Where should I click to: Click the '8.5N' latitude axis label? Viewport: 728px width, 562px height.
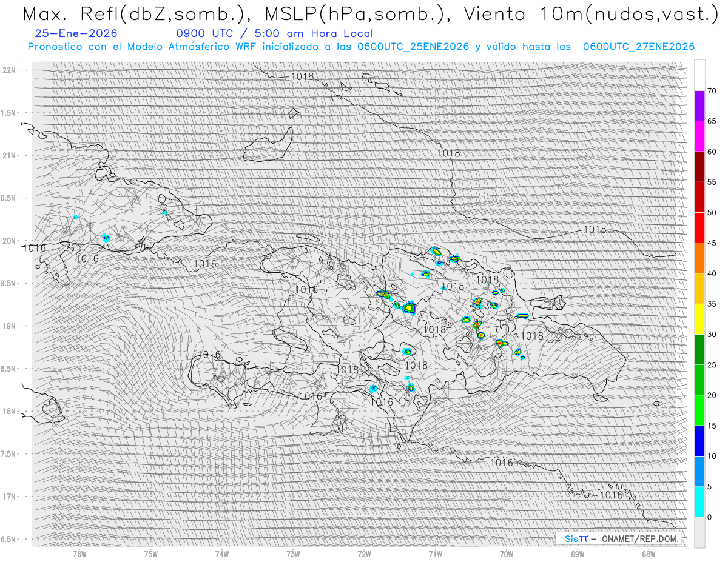coord(8,369)
